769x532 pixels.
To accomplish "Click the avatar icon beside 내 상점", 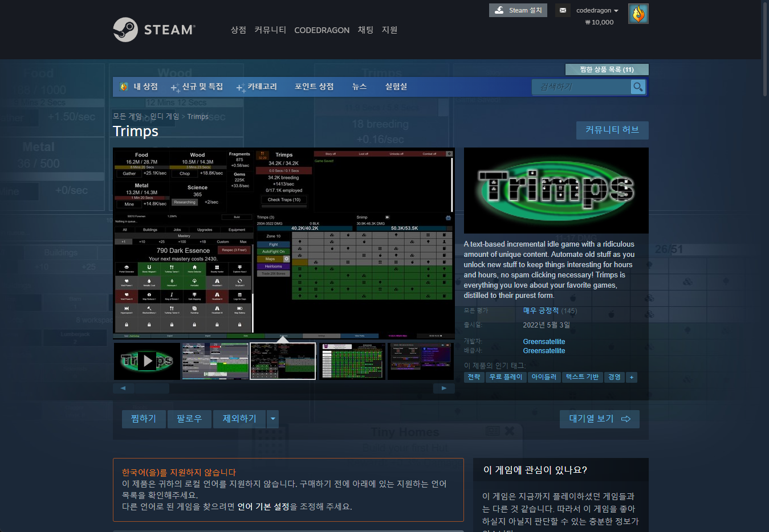I will [124, 87].
